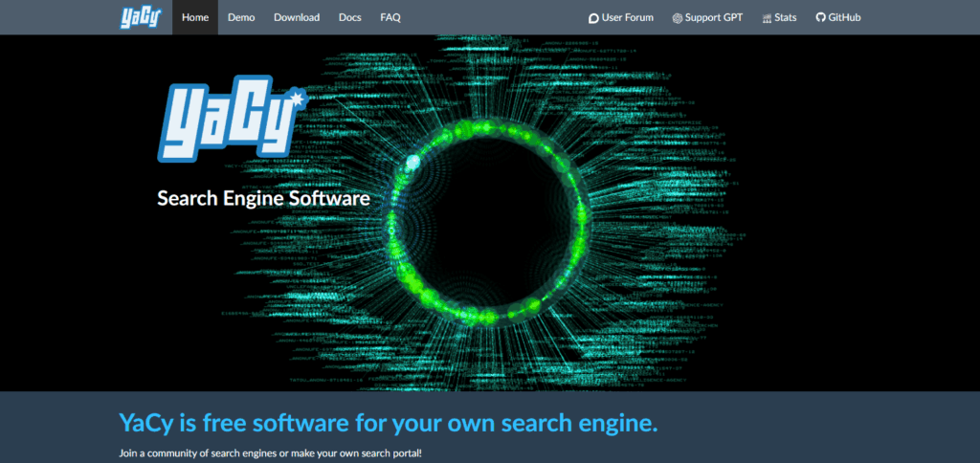The width and height of the screenshot is (980, 463).
Task: Open the Home tab
Action: (195, 17)
